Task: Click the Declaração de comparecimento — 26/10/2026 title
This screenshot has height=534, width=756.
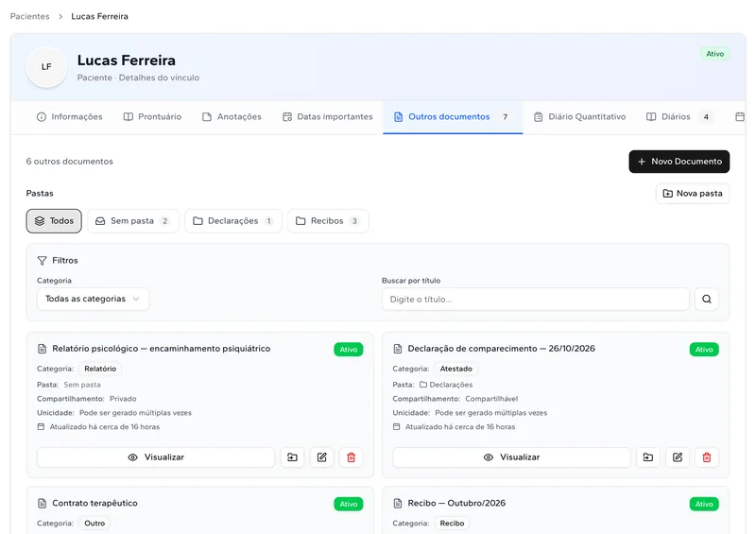Action: (502, 349)
